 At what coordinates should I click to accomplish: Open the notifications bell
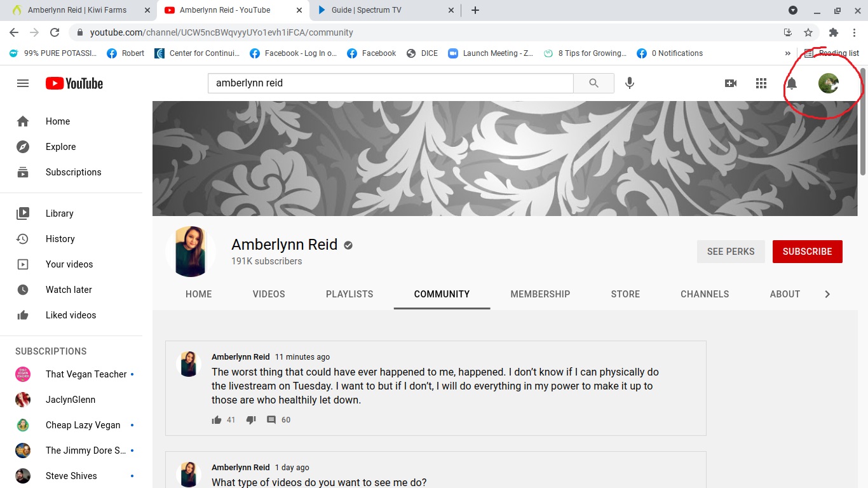point(792,83)
